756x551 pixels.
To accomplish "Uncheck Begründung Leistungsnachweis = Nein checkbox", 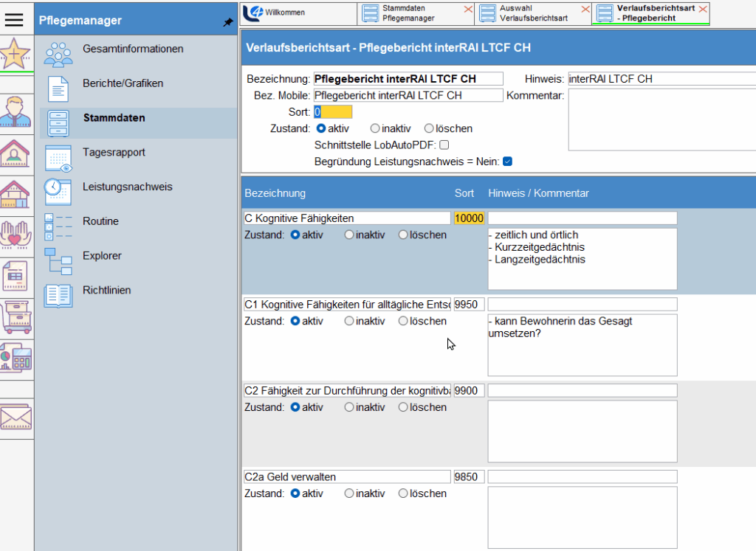I will [507, 162].
